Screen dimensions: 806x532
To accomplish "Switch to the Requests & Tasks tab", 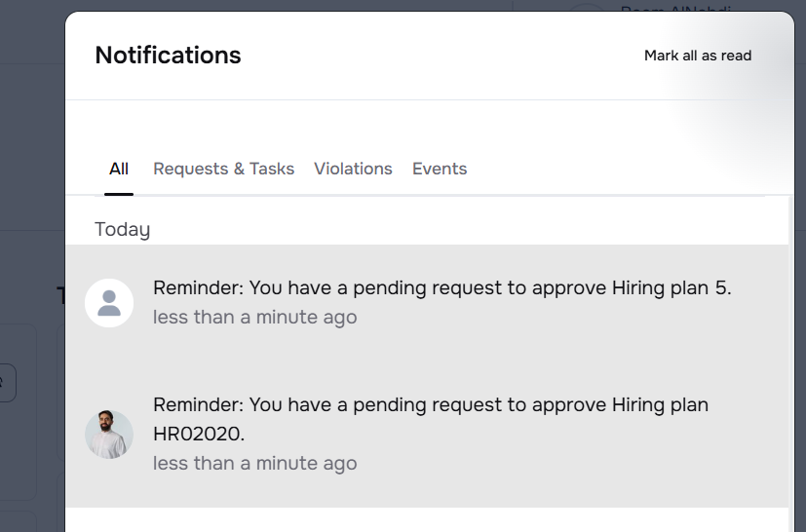I will (x=223, y=169).
